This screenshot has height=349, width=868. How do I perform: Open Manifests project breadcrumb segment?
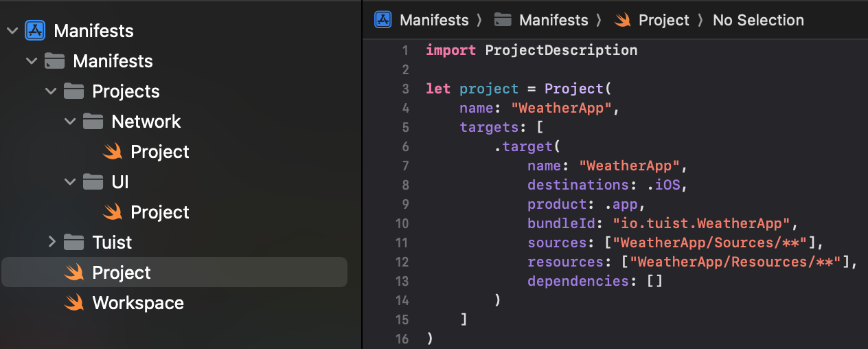pyautogui.click(x=434, y=20)
